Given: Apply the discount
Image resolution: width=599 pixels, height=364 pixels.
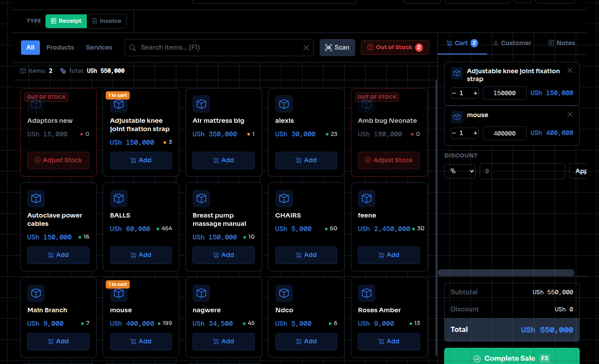Looking at the screenshot, I should [578, 171].
